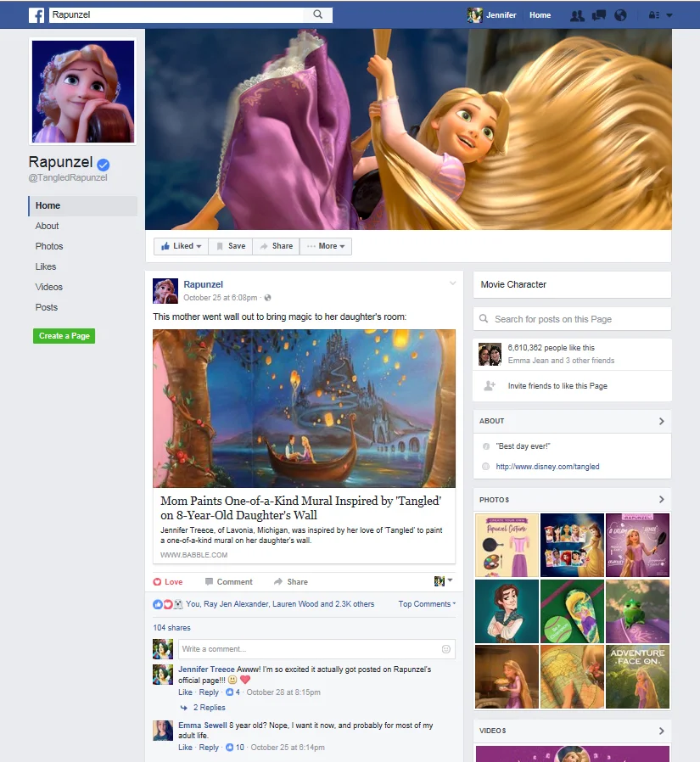Expand the 2 Replies thread

pos(209,708)
